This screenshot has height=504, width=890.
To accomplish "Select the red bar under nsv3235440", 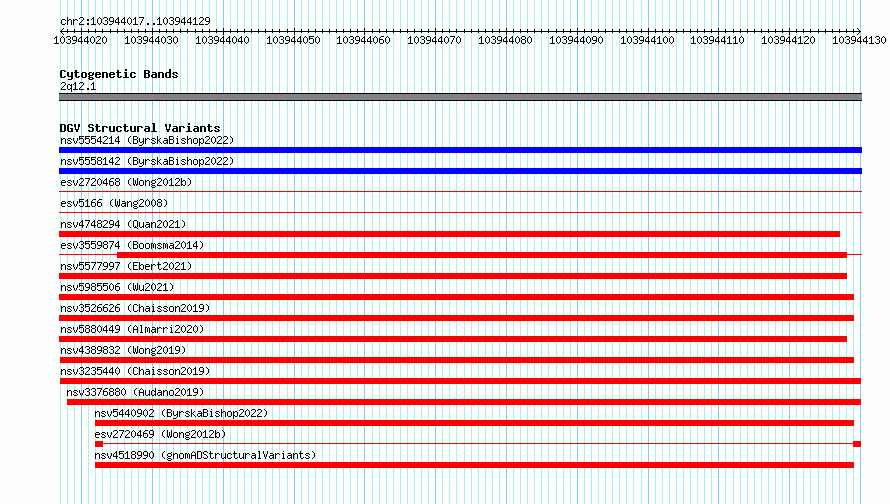I will (x=460, y=381).
